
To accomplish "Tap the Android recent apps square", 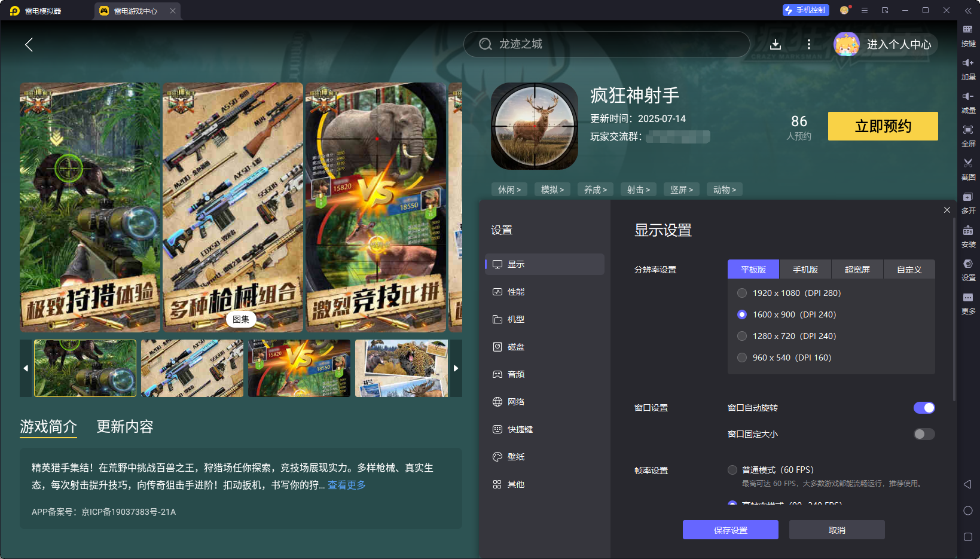I will (968, 537).
